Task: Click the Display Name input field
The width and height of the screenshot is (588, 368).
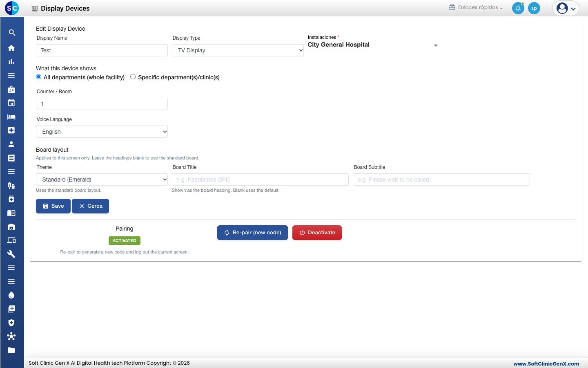Action: pos(102,50)
